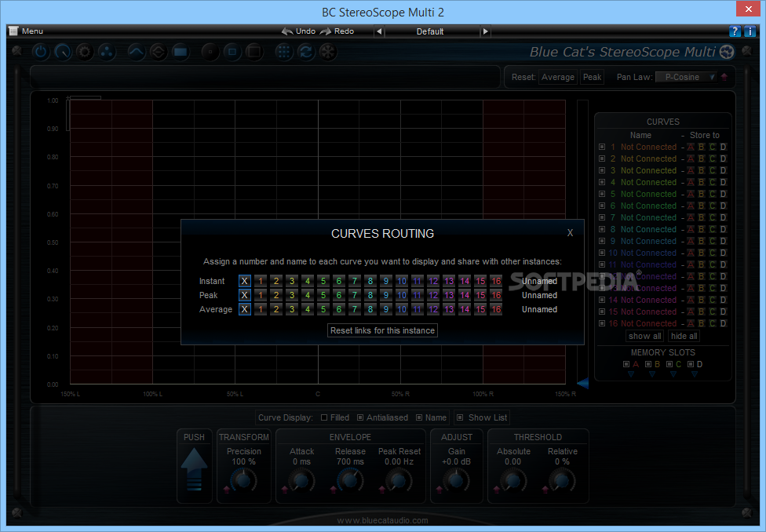This screenshot has height=532, width=766.
Task: Toggle the Filled curve display checkbox
Action: click(324, 417)
